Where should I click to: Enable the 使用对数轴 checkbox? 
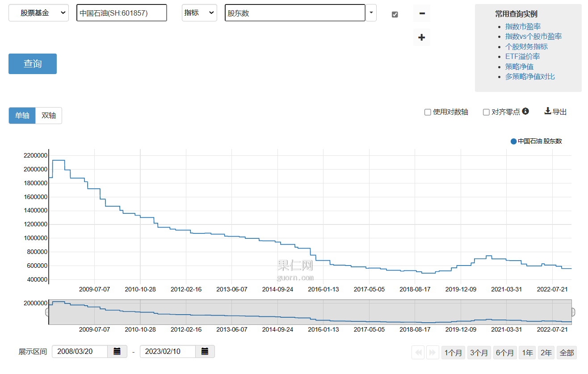pos(428,112)
